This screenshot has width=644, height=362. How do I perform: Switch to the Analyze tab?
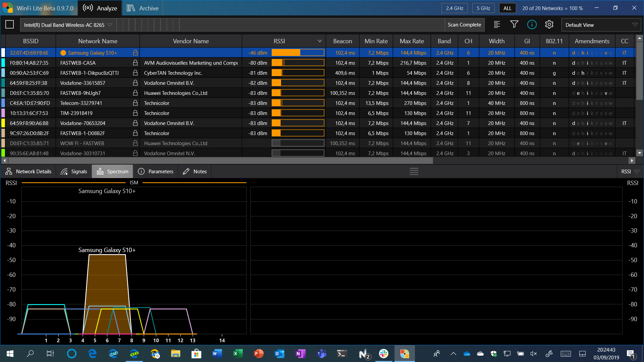coord(100,8)
